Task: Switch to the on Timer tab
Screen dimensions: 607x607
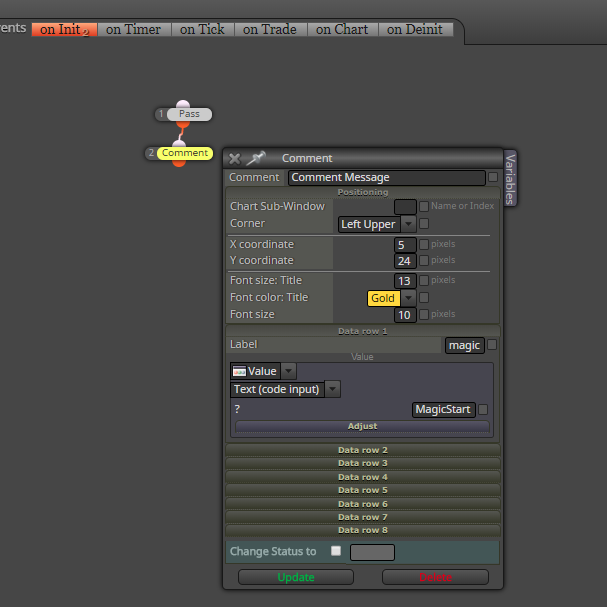Action: point(133,29)
